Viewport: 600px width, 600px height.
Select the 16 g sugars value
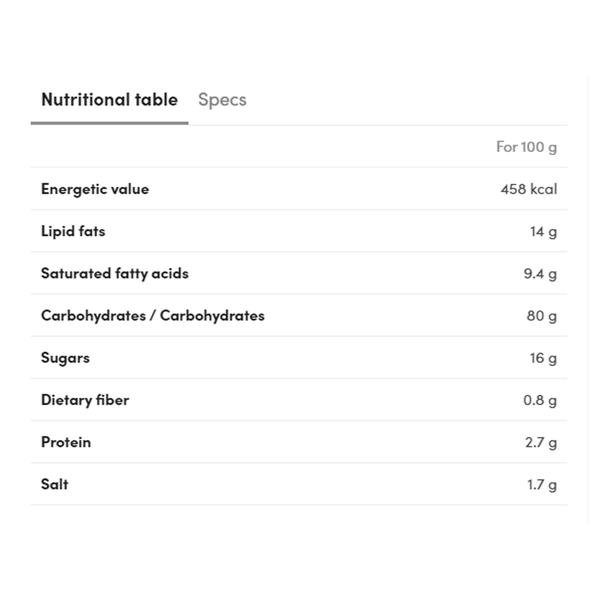pos(543,356)
